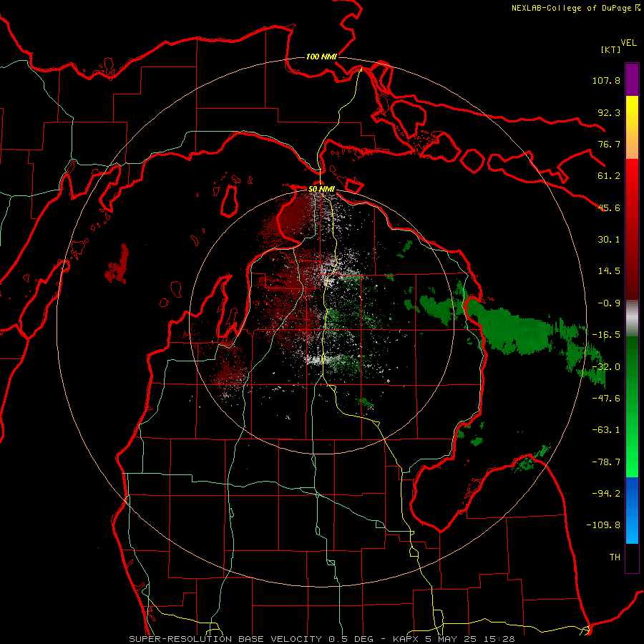Click the 50 NMI range ring label
Screen dimensions: 644x644
click(x=321, y=189)
